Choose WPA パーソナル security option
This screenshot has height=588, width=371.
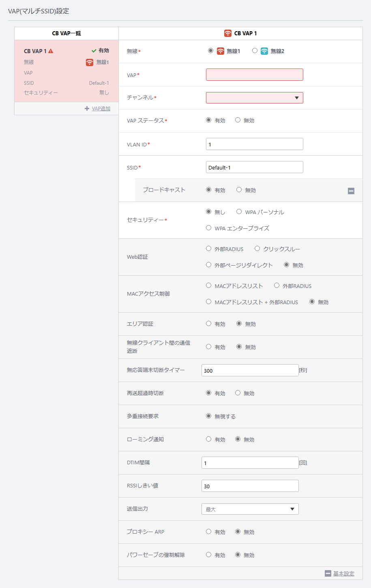[239, 212]
